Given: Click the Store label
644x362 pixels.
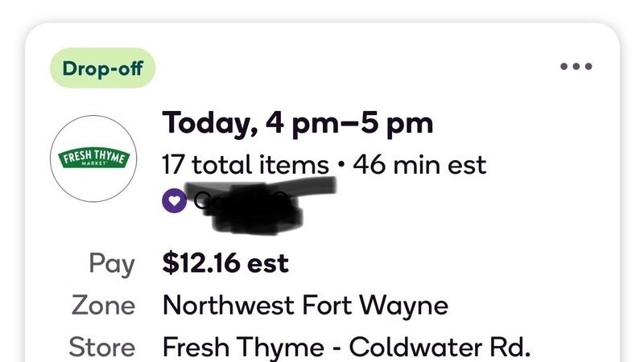Looking at the screenshot, I should pyautogui.click(x=102, y=348).
